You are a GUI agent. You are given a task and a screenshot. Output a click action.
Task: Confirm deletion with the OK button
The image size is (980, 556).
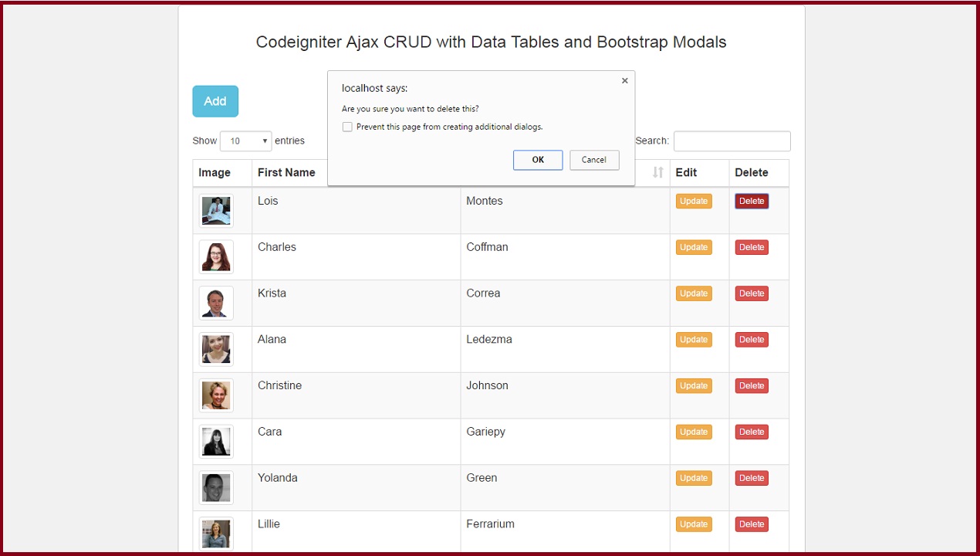click(x=538, y=160)
